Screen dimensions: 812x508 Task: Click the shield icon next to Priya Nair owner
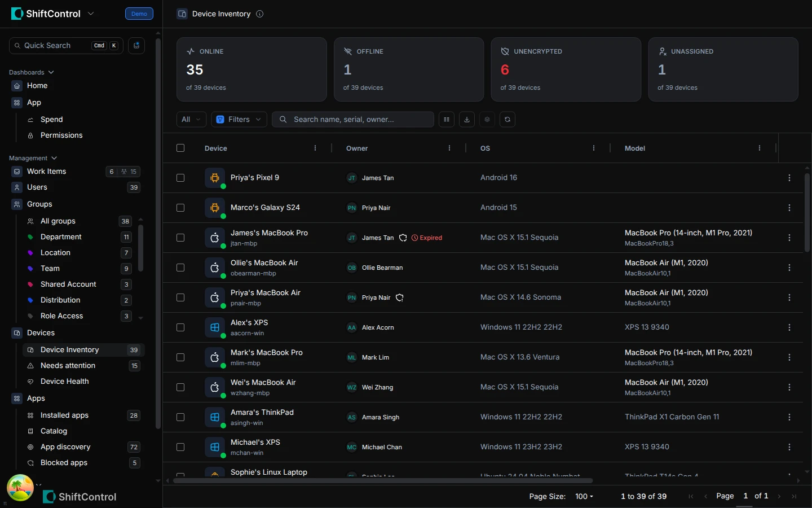pos(400,297)
